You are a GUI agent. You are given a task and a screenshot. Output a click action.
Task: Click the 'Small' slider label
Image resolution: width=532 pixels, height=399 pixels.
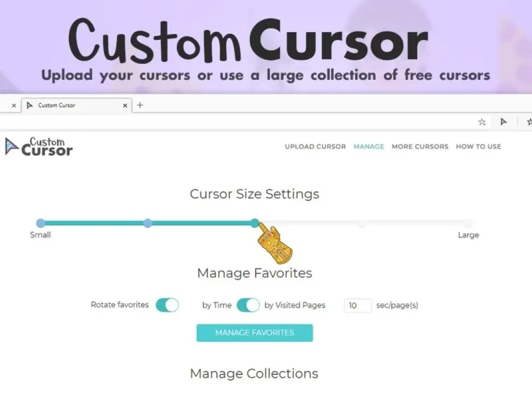(x=41, y=235)
